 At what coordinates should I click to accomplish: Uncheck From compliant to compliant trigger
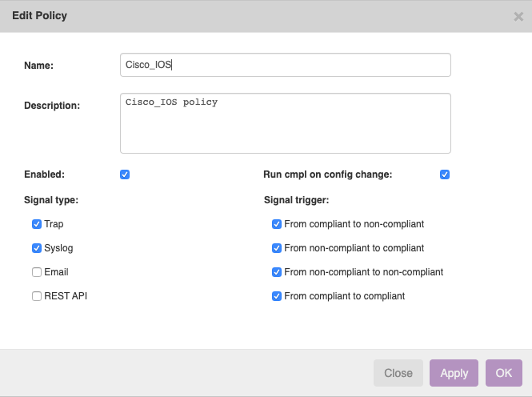point(277,296)
